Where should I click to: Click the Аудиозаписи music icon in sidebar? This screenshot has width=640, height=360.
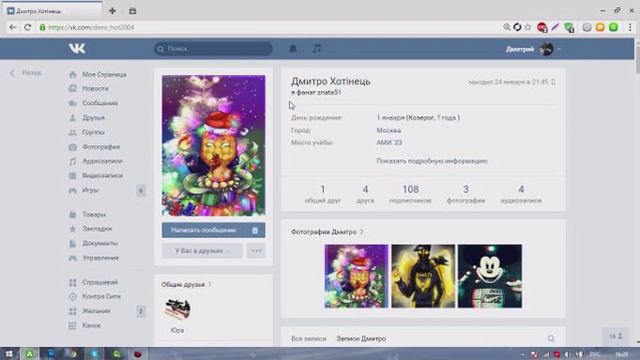click(x=73, y=161)
